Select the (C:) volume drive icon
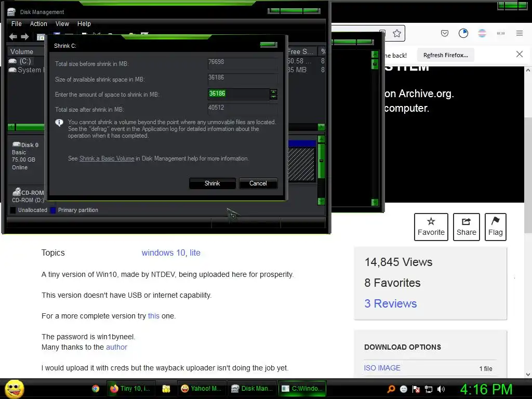 pyautogui.click(x=12, y=61)
